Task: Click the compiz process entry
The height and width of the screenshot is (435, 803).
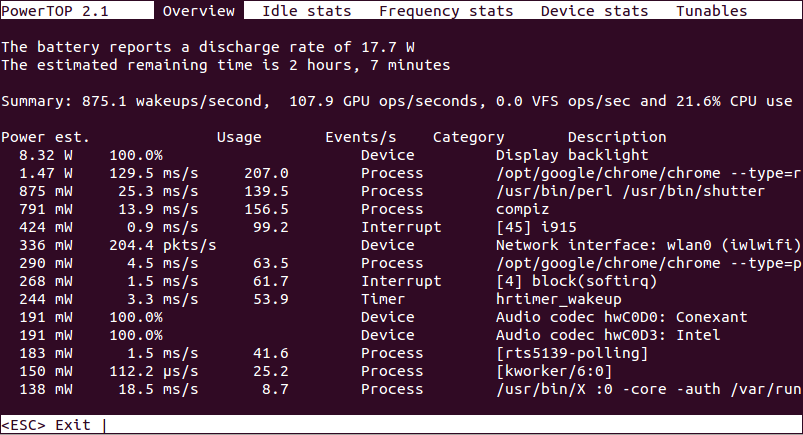Action: click(x=402, y=209)
